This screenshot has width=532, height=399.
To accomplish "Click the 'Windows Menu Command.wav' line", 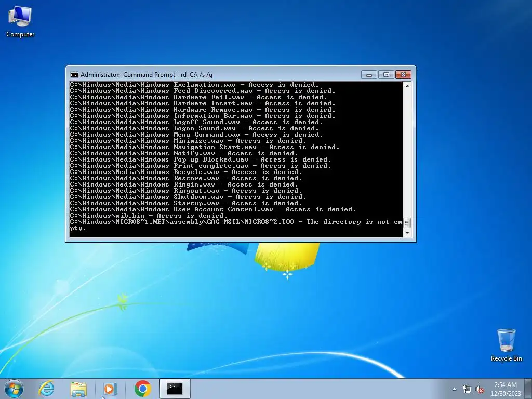I will (196, 135).
